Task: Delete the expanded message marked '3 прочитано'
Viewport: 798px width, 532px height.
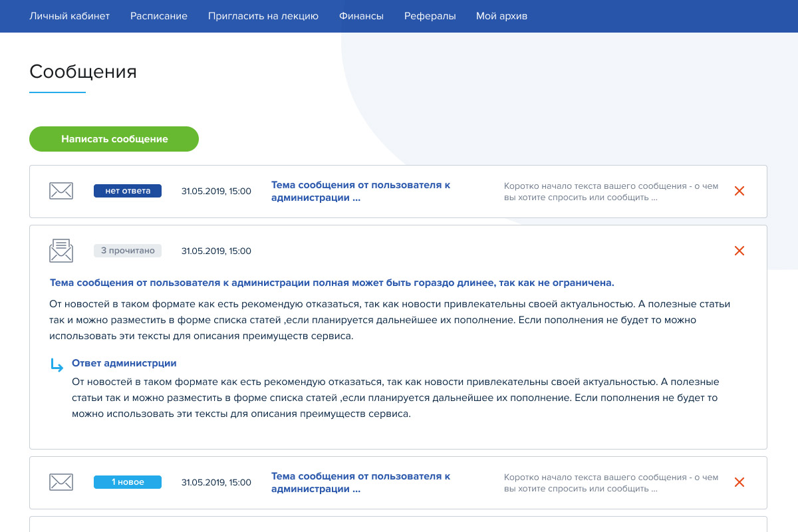Action: [739, 251]
